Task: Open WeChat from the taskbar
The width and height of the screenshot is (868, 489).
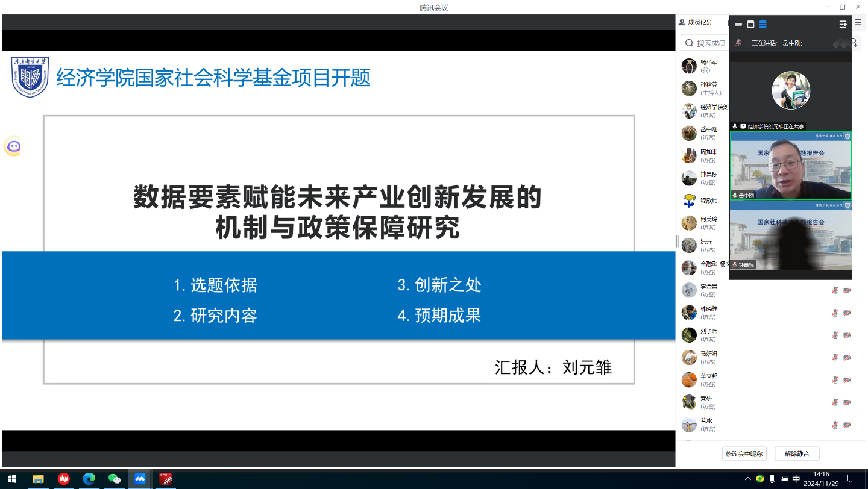Action: [x=115, y=479]
